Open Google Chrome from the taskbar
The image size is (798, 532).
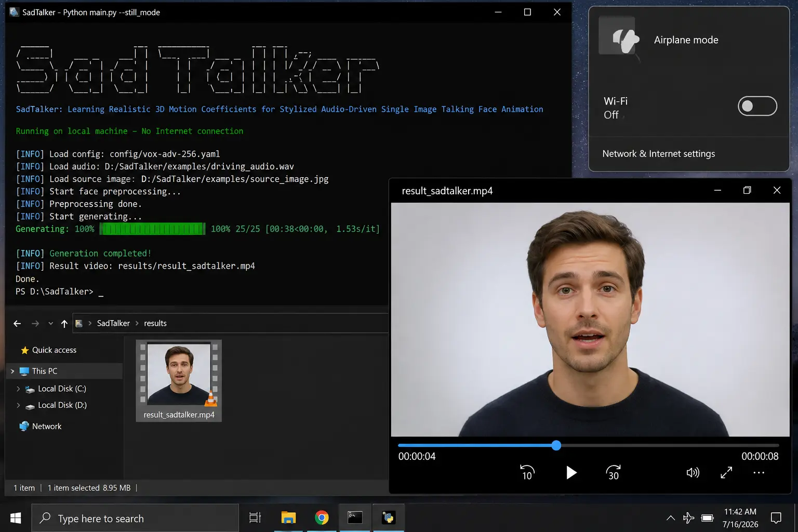pyautogui.click(x=322, y=518)
